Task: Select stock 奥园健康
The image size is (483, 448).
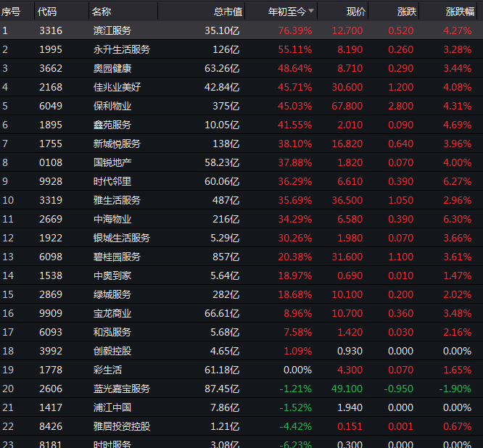Action: 112,68
